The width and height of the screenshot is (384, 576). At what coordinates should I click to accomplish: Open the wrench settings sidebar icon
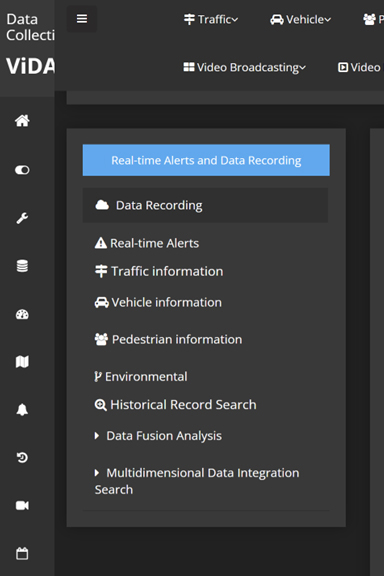coord(22,218)
